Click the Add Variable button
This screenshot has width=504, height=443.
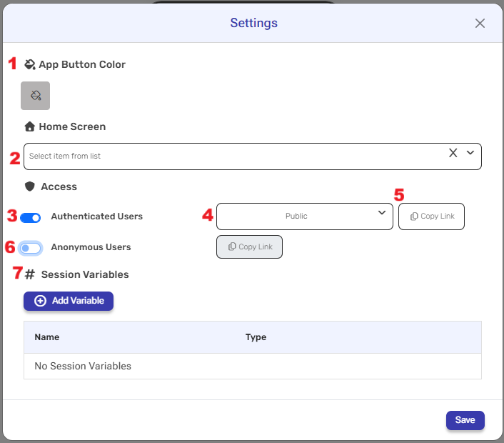pos(69,301)
